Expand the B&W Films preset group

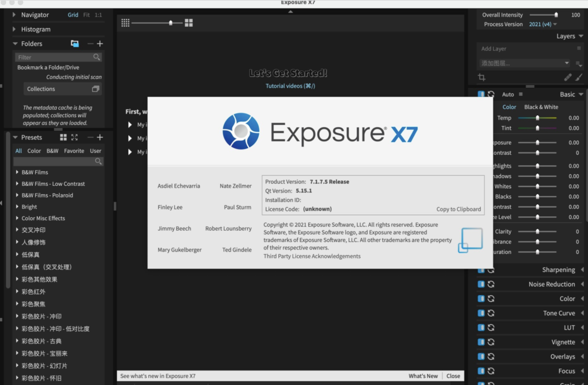click(x=17, y=172)
